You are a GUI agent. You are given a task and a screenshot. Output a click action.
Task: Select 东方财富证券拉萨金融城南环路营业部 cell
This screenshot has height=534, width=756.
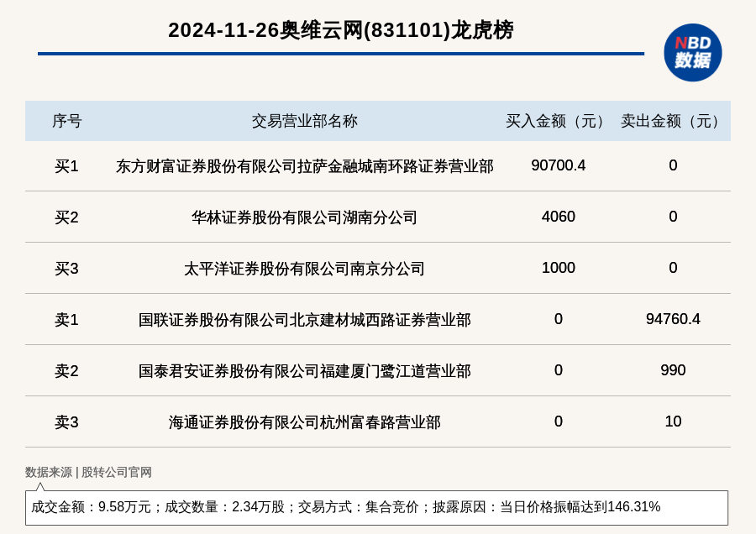305,166
